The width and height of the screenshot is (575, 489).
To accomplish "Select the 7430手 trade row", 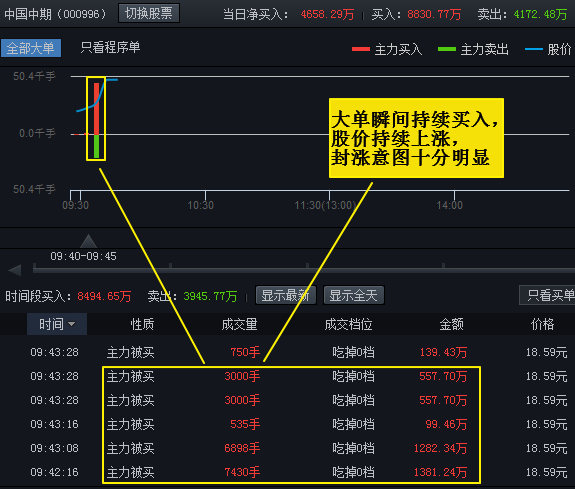I will tap(288, 472).
